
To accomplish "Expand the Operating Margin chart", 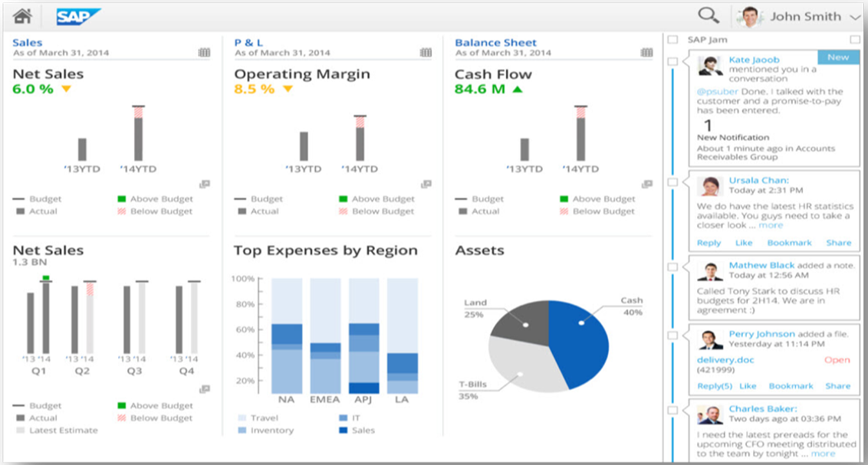I will pos(426,184).
